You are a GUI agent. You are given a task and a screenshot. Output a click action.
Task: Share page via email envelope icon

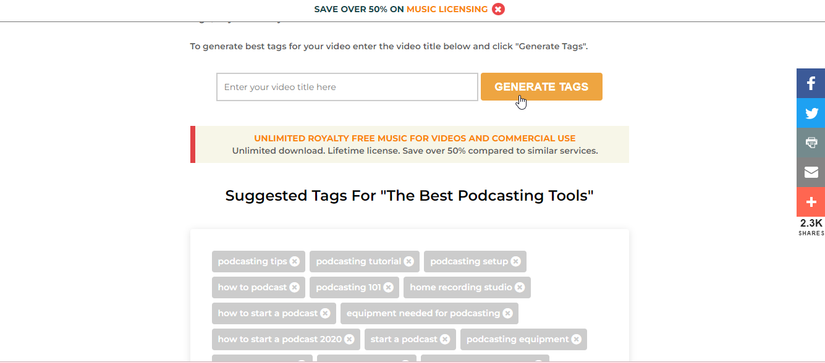pyautogui.click(x=811, y=172)
